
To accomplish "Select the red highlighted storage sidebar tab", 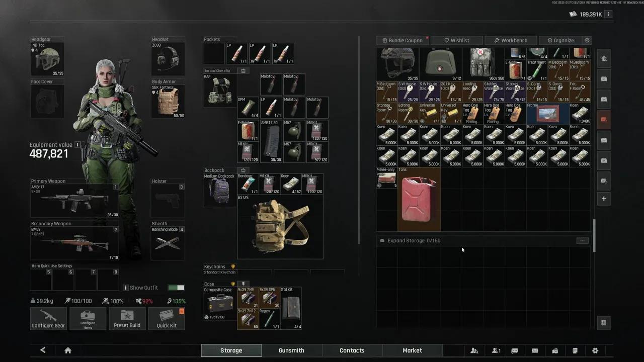I will coord(604,120).
